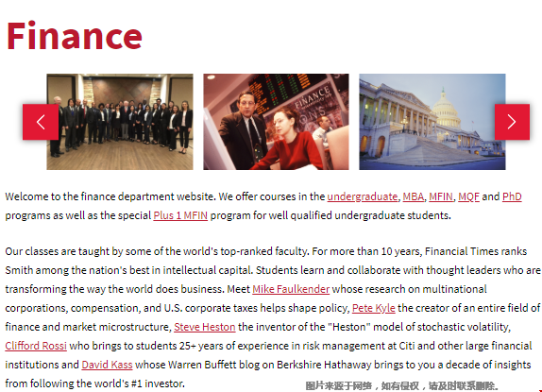
Task: Visit Clifford Rossi's profile link
Action: click(36, 346)
